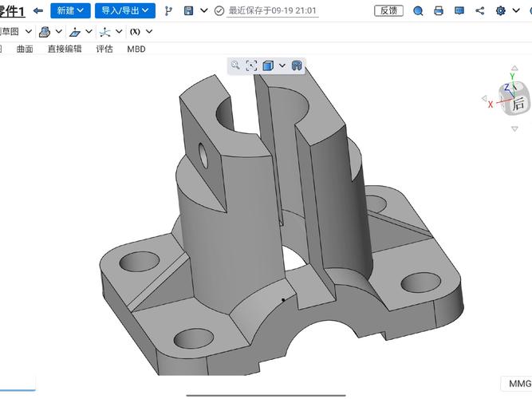Viewport: 532px width, 399px height.
Task: Click the left arrow beside the view cube
Action: tap(484, 98)
